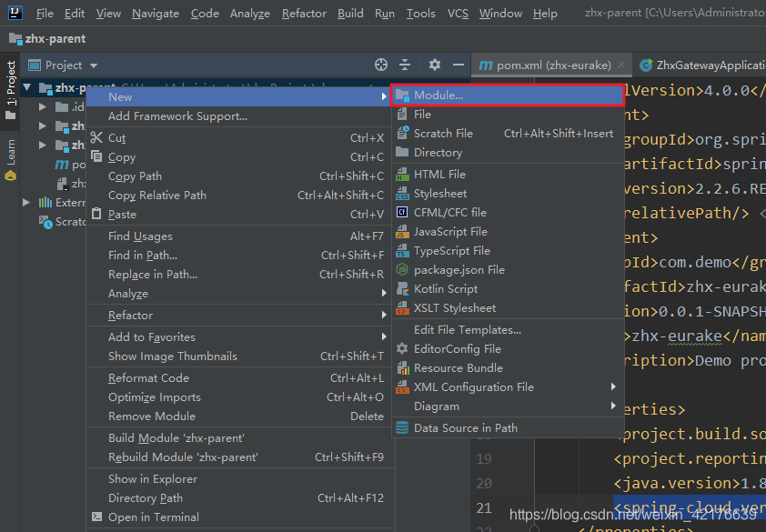Expand the Analyze submenu in context menu
This screenshot has width=766, height=532.
[239, 294]
